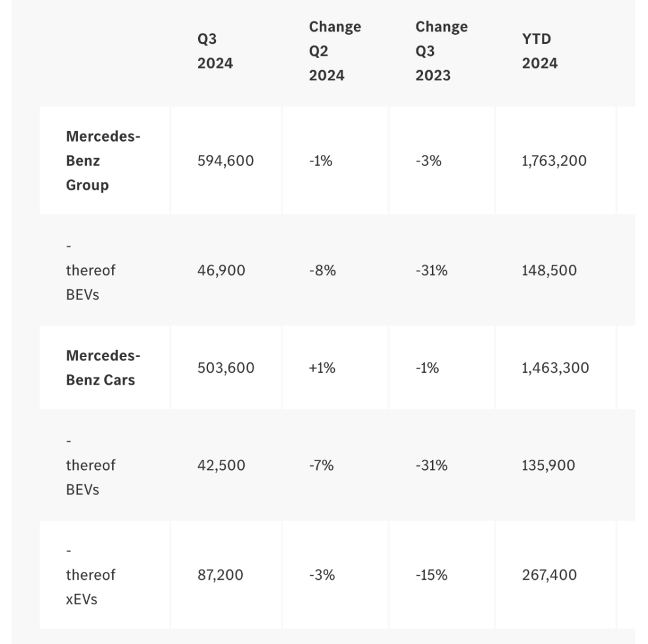Click the 46,900 BEVs cell

(221, 270)
